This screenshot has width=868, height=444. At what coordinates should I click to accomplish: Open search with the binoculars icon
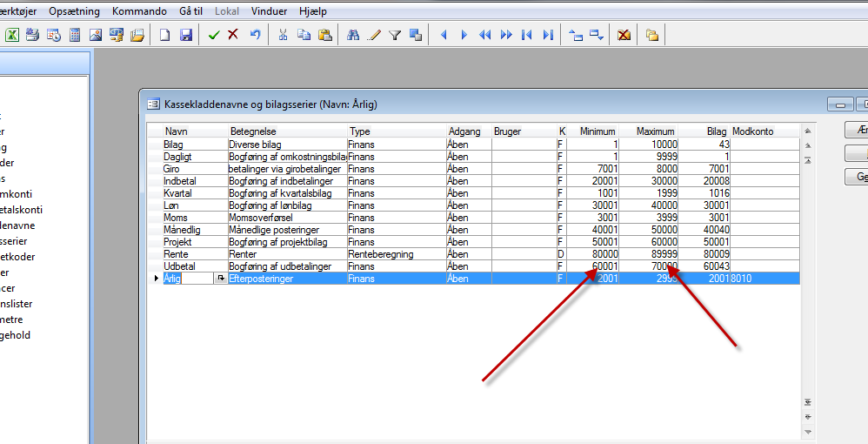(353, 35)
